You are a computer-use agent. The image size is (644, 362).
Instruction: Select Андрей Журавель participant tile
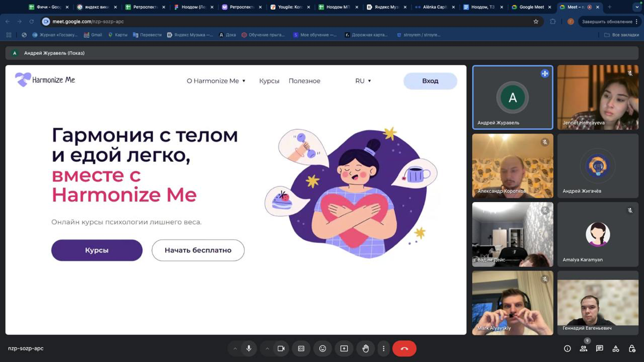click(x=513, y=98)
